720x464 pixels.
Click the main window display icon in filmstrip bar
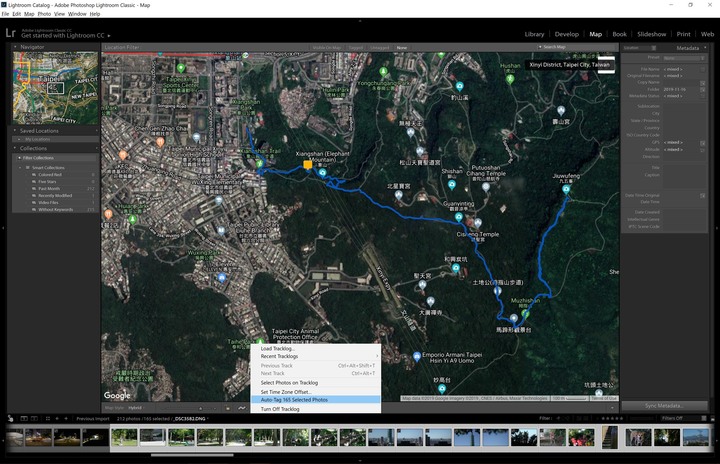[24, 419]
